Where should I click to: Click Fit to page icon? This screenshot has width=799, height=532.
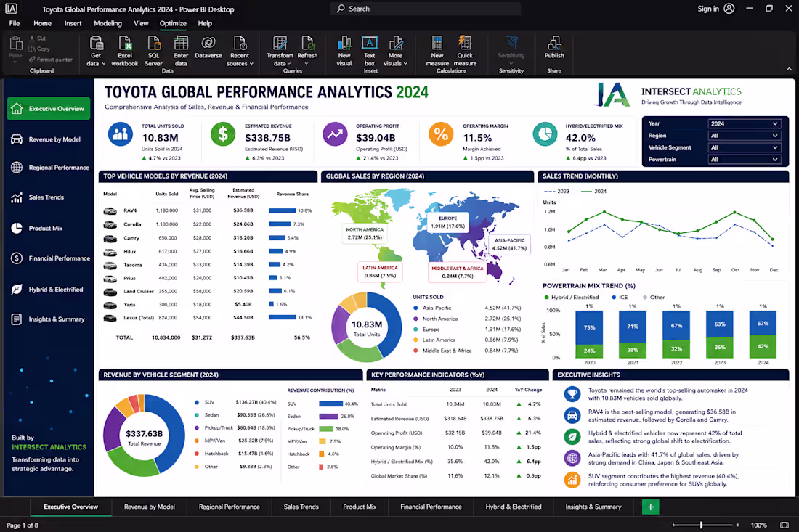784,525
